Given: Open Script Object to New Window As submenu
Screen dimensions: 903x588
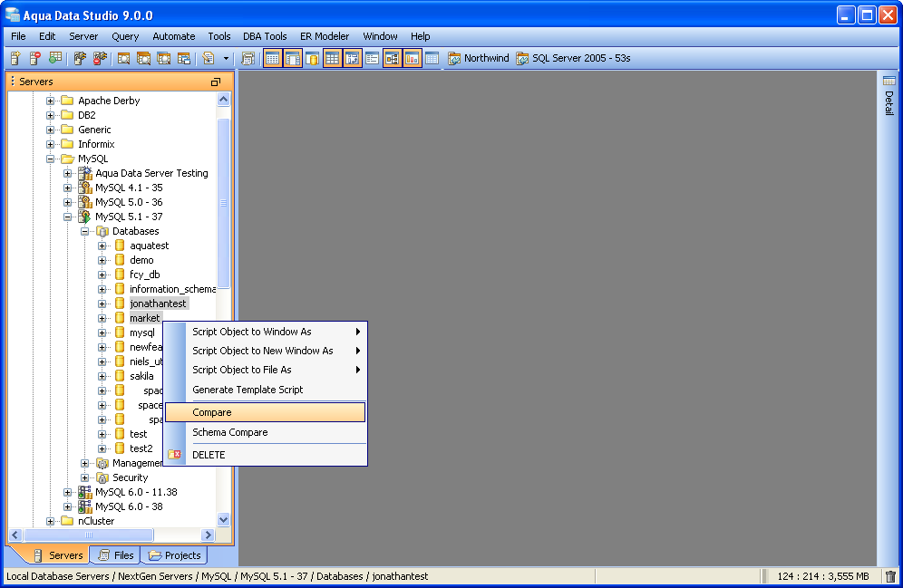Looking at the screenshot, I should [265, 351].
